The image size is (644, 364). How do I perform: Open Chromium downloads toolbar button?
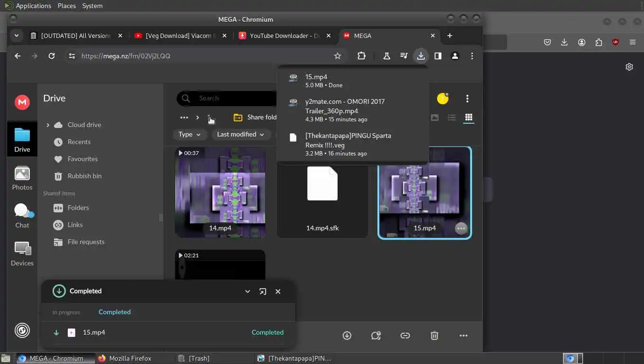[x=420, y=56]
